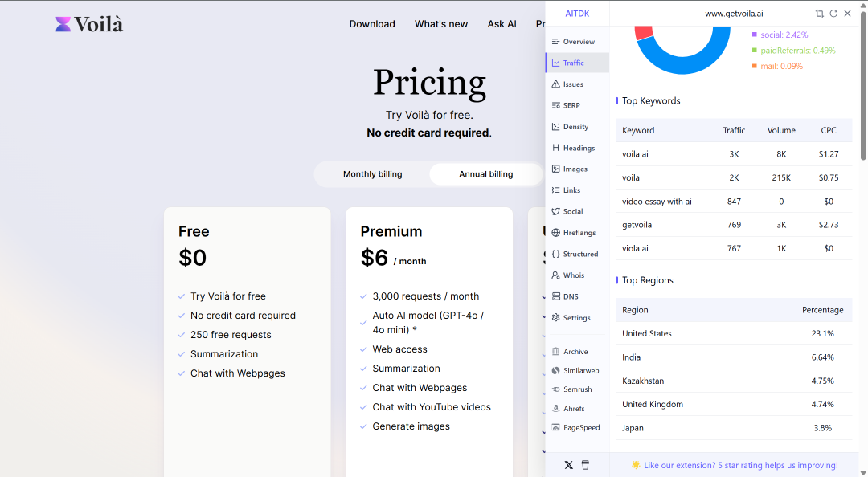The width and height of the screenshot is (868, 477).
Task: Click the Settings gear icon
Action: tap(556, 318)
